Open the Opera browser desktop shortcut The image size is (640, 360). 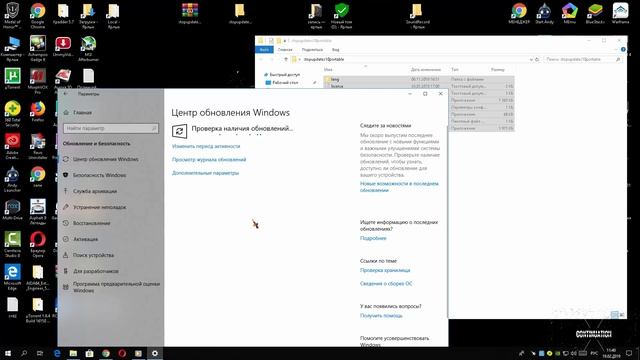38,244
